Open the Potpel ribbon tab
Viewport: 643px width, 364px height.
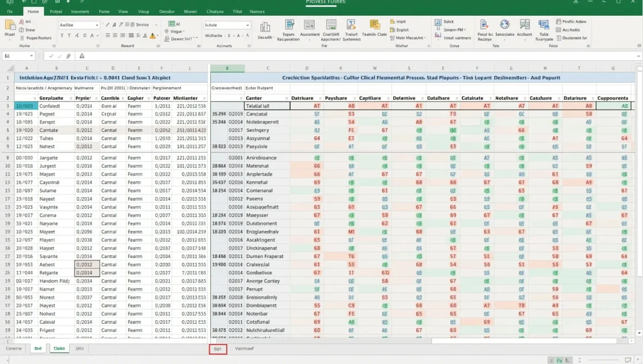tap(56, 11)
